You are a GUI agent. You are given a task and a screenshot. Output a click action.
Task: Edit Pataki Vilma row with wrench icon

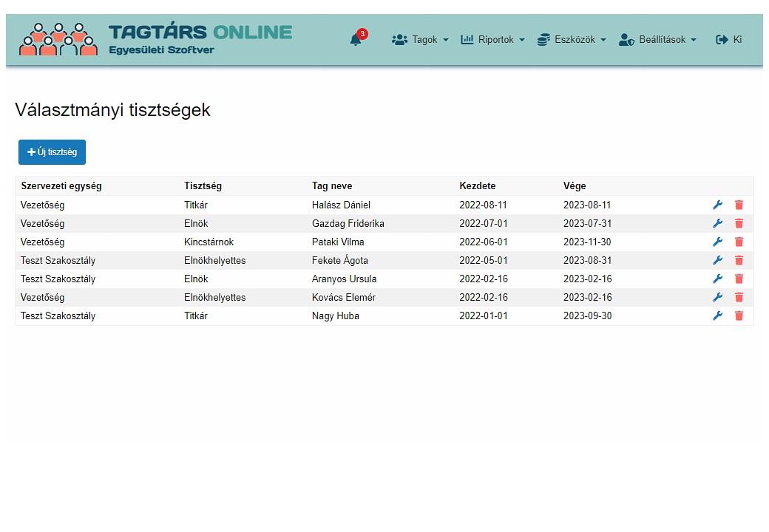717,242
